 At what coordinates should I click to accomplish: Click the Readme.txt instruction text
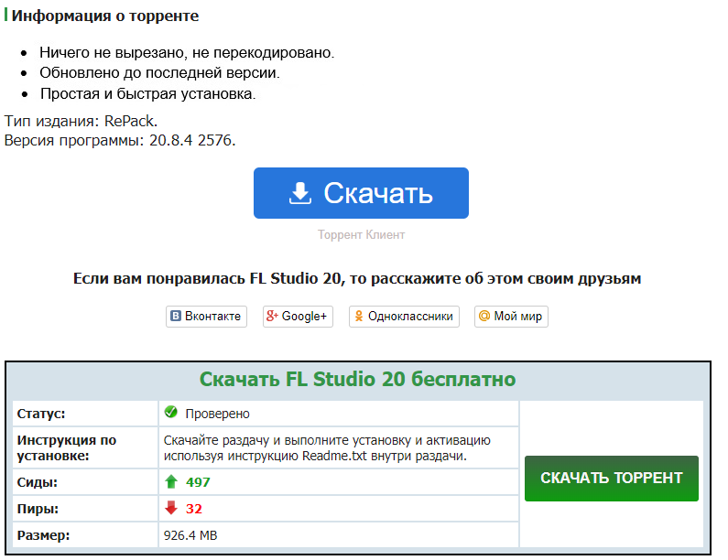point(327,447)
